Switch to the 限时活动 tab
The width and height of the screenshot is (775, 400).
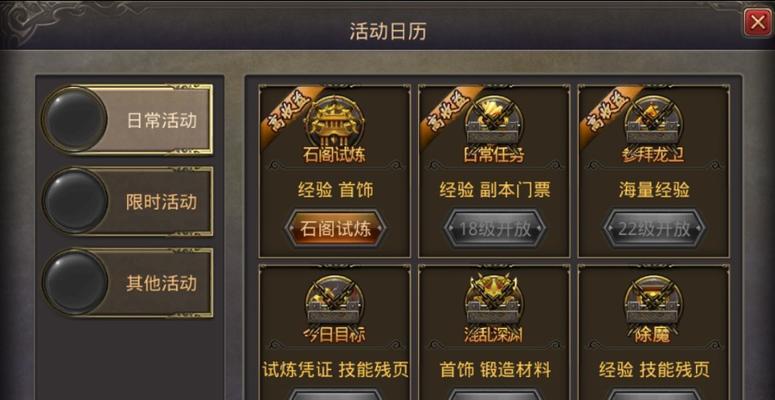pyautogui.click(x=128, y=201)
